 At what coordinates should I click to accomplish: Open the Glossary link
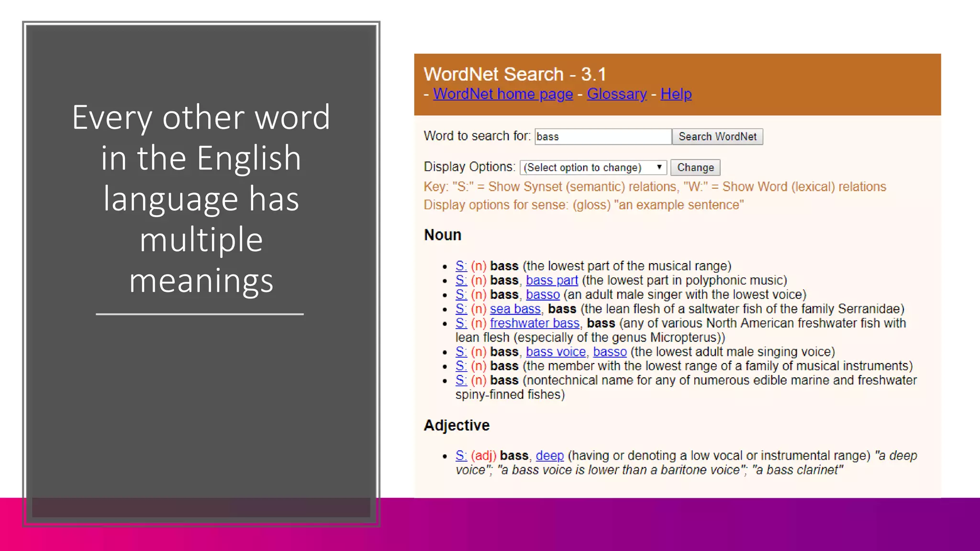tap(616, 94)
